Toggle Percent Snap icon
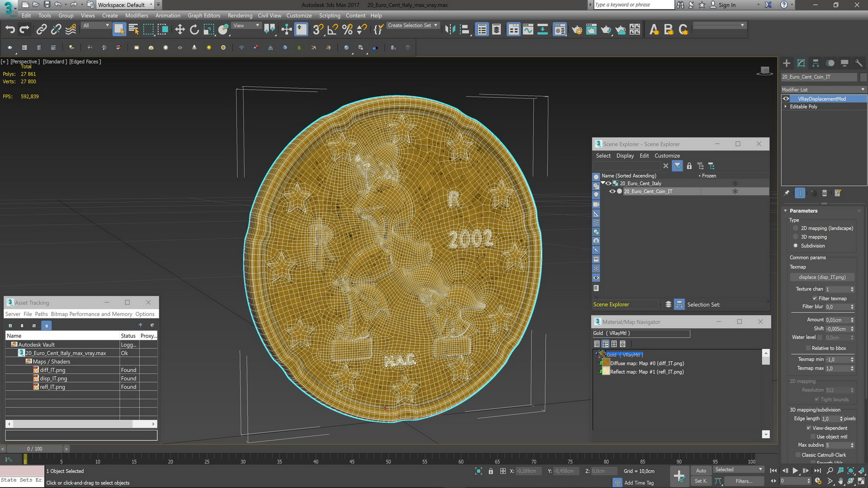Viewport: 868px width, 488px height. pyautogui.click(x=347, y=30)
